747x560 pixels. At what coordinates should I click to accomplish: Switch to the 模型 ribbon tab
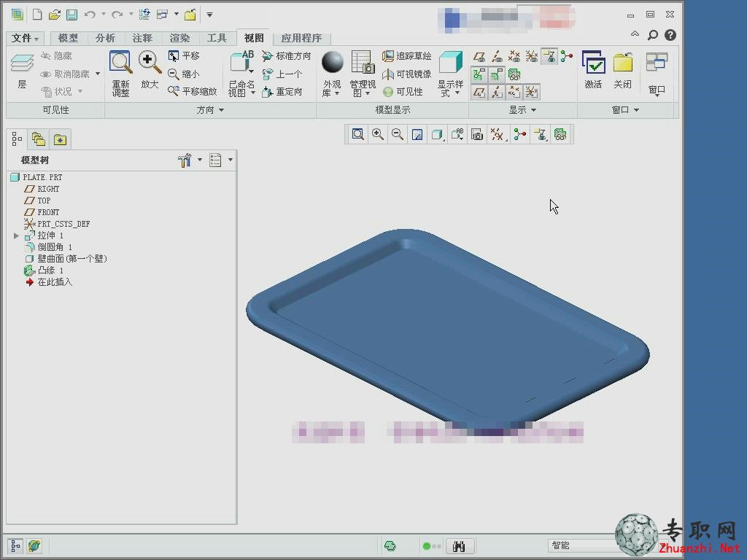tap(68, 38)
